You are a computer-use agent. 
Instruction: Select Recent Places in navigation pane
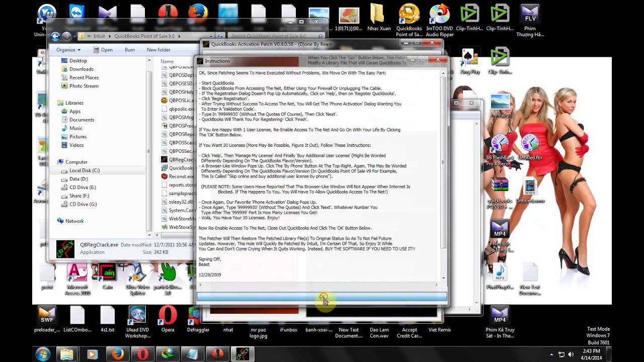(x=84, y=77)
